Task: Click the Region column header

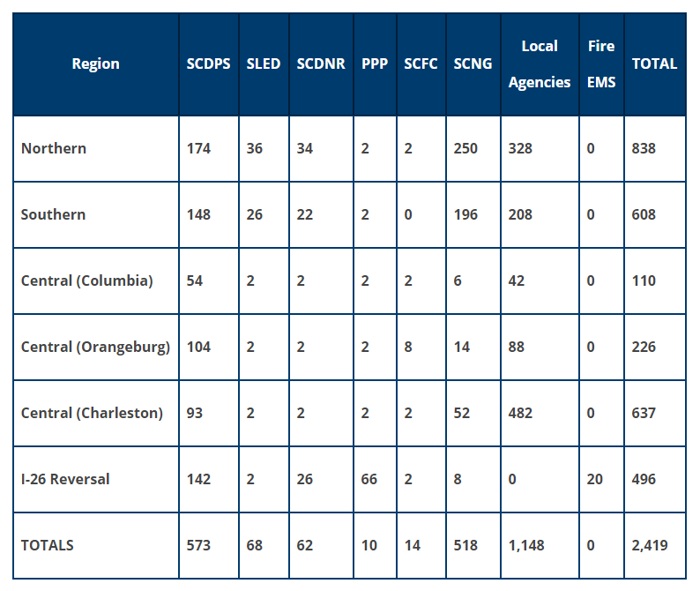Action: point(95,64)
